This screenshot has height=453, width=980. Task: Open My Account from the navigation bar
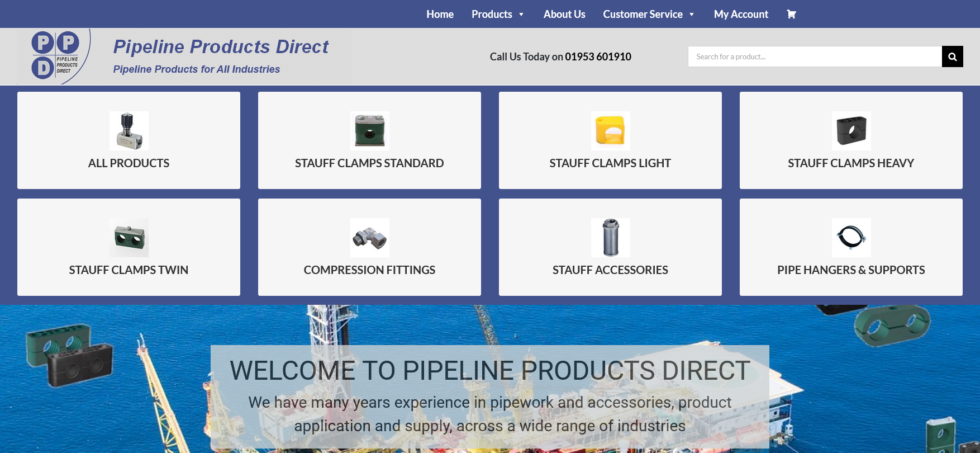pos(741,14)
